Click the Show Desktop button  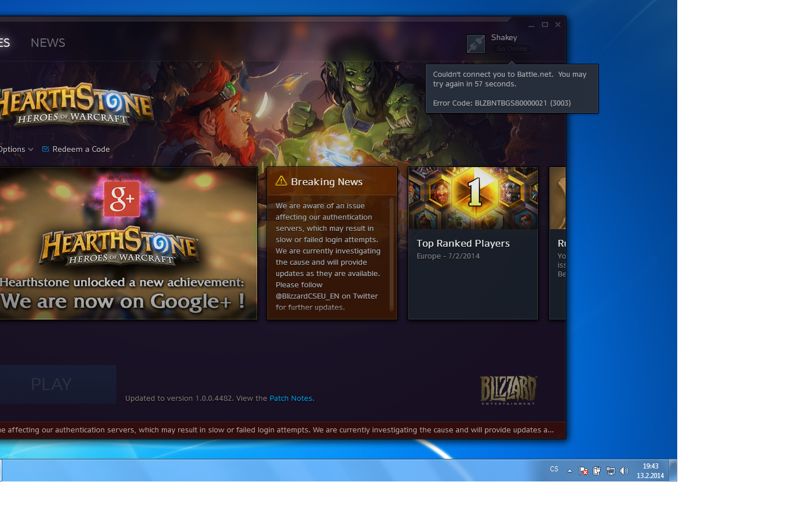[x=673, y=470]
